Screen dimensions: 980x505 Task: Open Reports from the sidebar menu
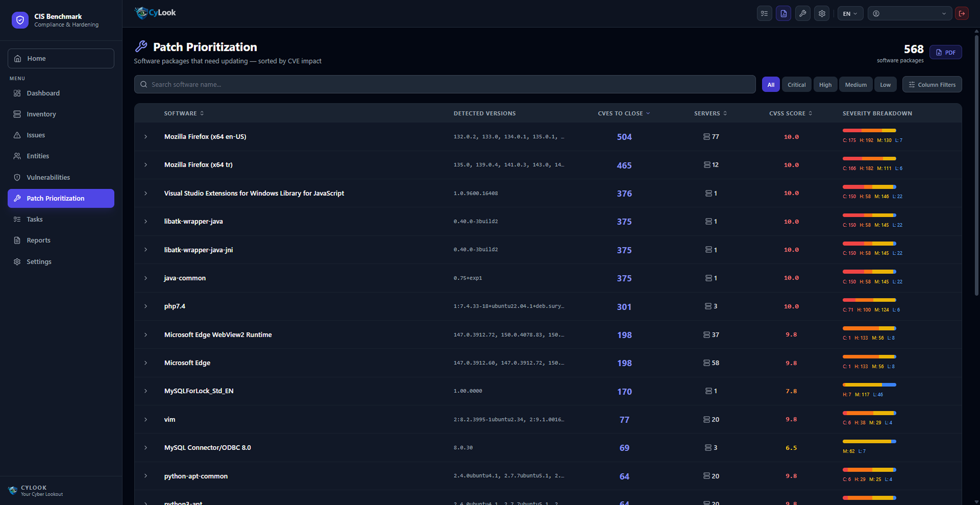[x=61, y=240]
